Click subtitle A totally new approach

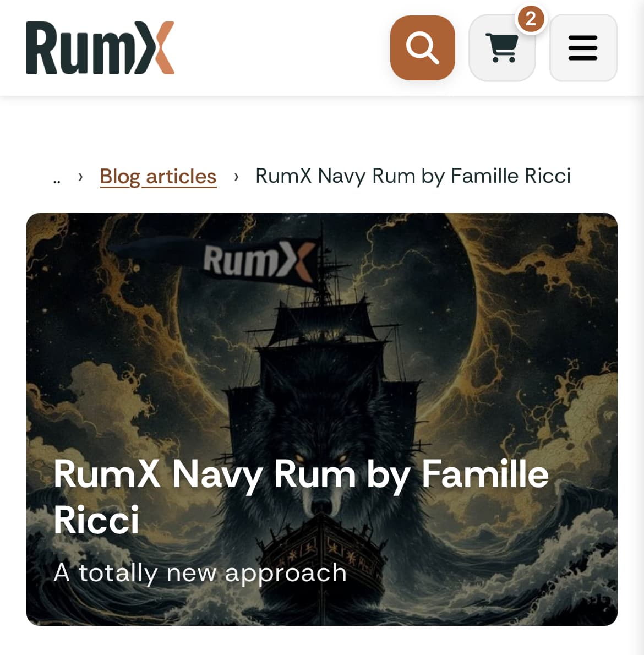coord(200,572)
